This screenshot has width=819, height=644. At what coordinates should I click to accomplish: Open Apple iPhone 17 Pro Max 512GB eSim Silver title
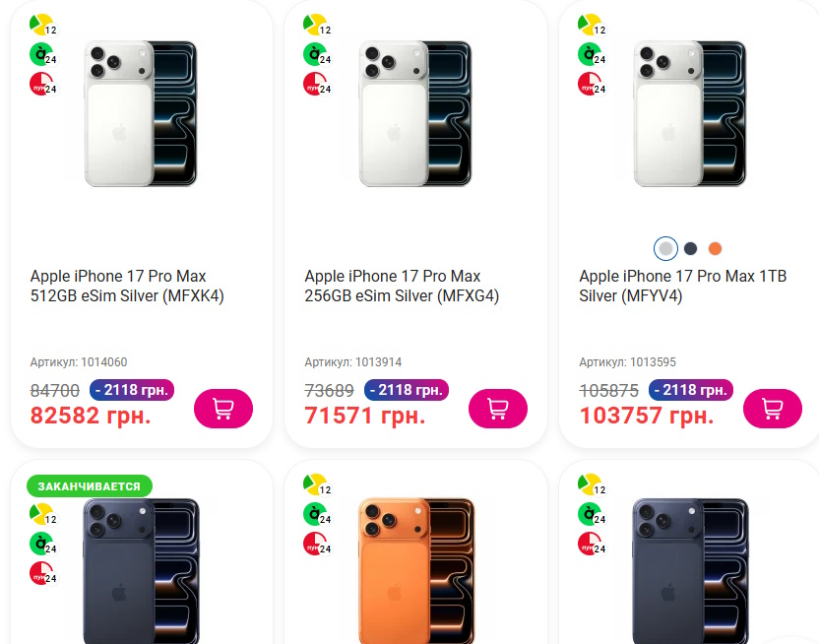[127, 286]
